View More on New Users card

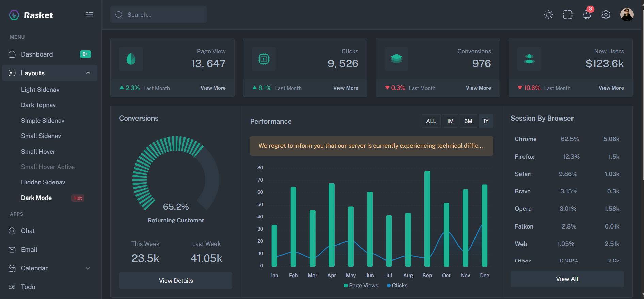pyautogui.click(x=611, y=88)
